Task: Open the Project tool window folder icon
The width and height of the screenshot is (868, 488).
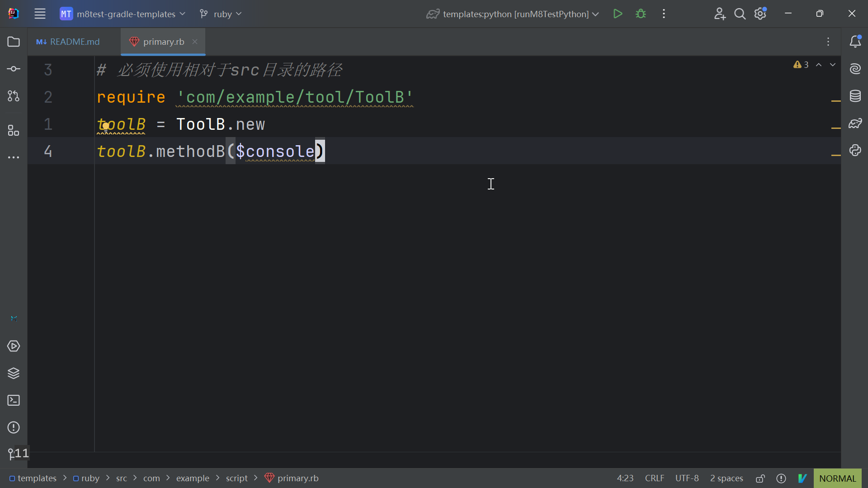Action: pos(14,42)
